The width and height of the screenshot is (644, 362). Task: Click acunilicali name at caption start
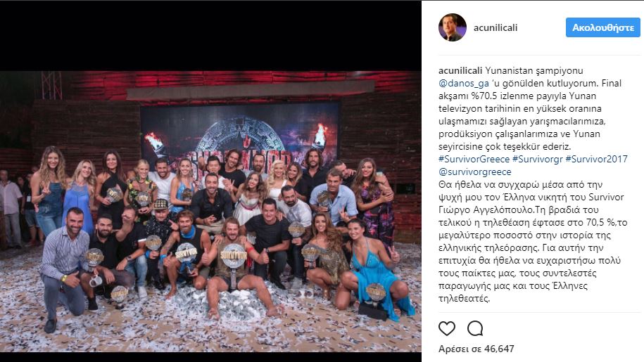[x=460, y=70]
